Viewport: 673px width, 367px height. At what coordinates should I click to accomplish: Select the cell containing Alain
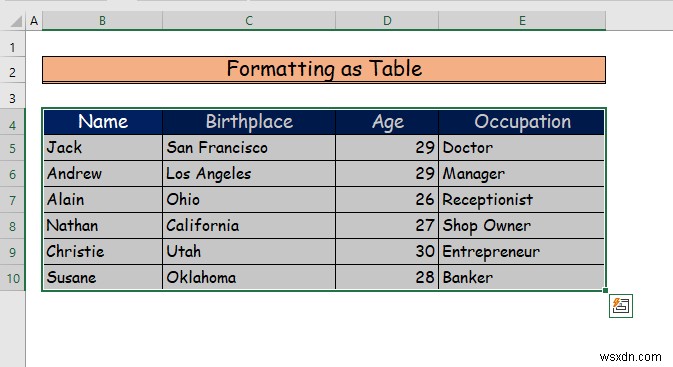pos(103,200)
